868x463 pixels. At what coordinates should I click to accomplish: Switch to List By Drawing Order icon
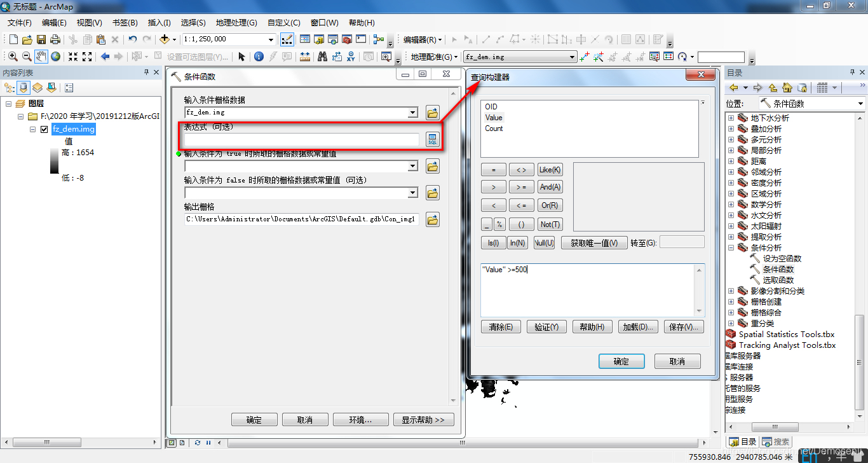(10, 87)
